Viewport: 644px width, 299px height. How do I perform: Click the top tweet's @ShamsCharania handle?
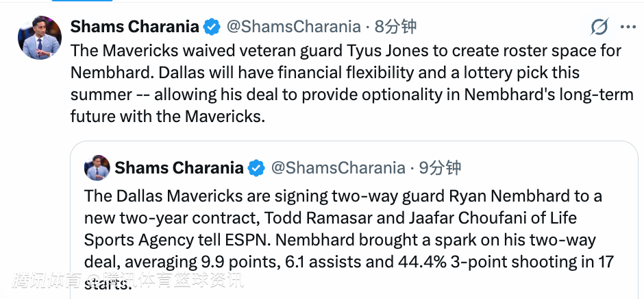(x=293, y=27)
